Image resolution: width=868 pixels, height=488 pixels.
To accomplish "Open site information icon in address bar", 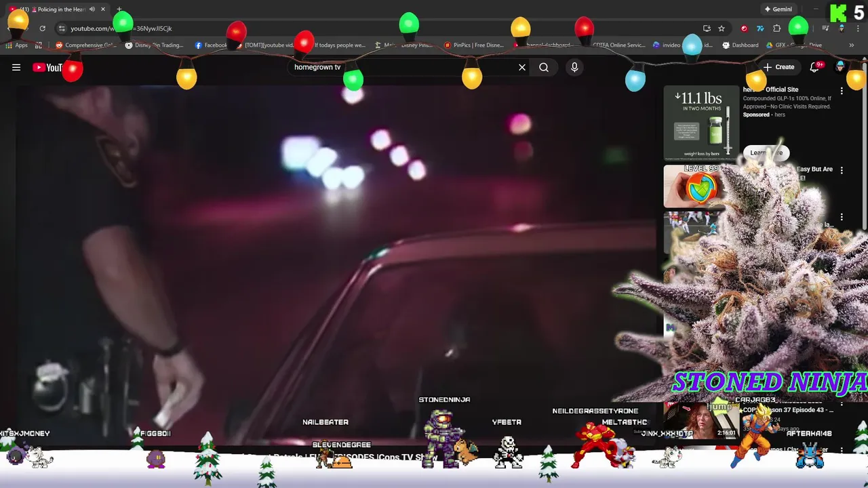I will tap(62, 28).
